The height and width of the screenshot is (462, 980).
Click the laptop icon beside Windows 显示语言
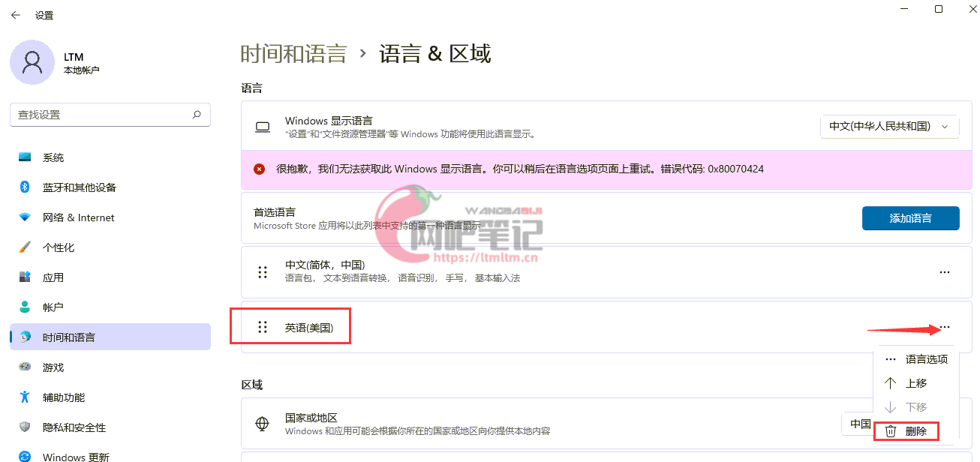263,127
